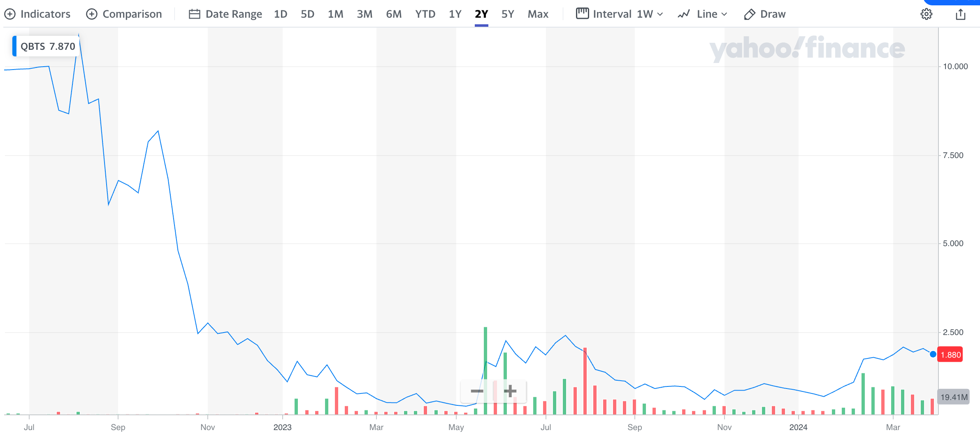Open chart settings gear icon
This screenshot has height=442, width=980.
(x=926, y=14)
